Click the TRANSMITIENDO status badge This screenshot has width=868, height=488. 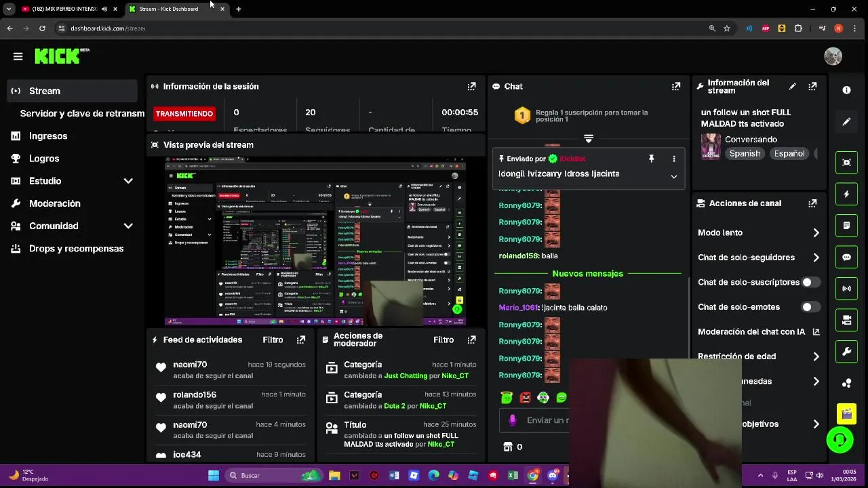(184, 113)
